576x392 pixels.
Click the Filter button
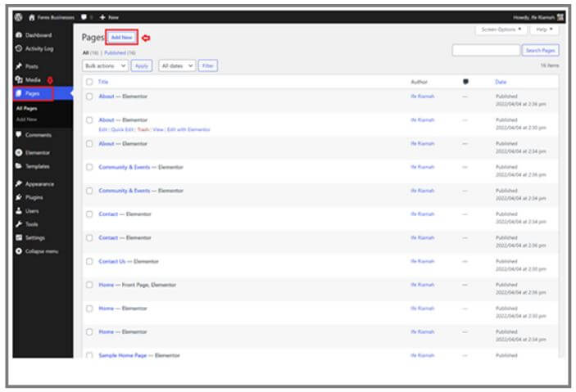tap(207, 65)
